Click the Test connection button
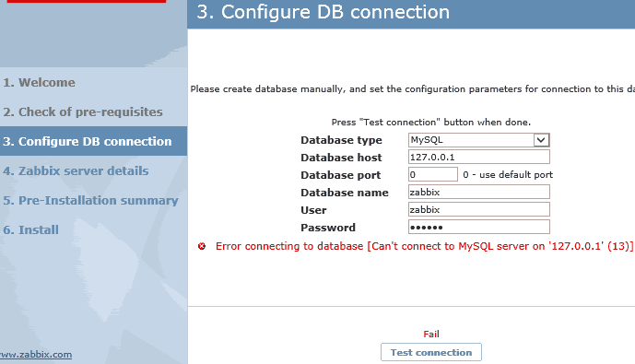 [431, 352]
